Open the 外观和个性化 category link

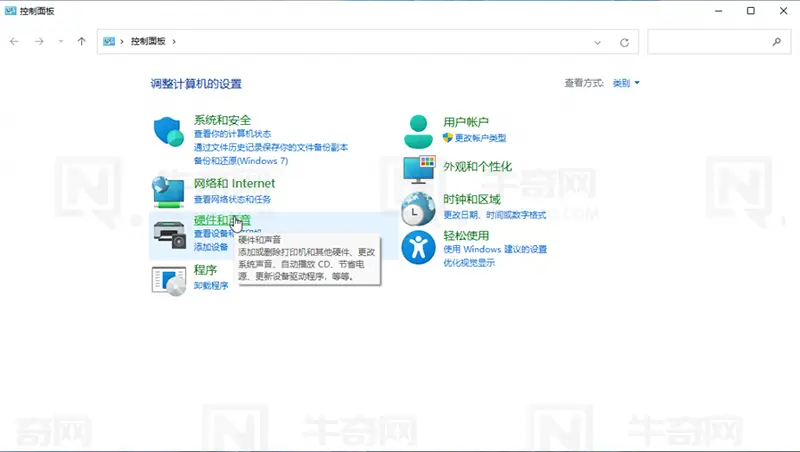478,166
